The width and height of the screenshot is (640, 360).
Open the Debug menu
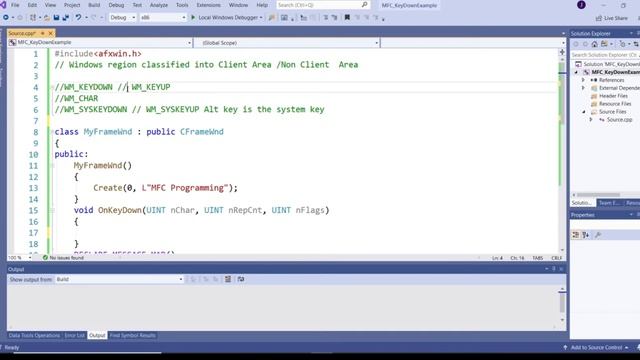pos(116,5)
